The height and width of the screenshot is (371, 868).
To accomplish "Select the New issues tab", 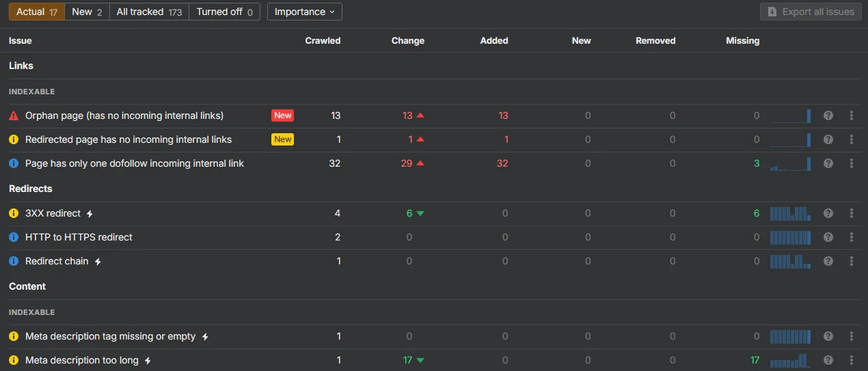I will click(x=87, y=12).
